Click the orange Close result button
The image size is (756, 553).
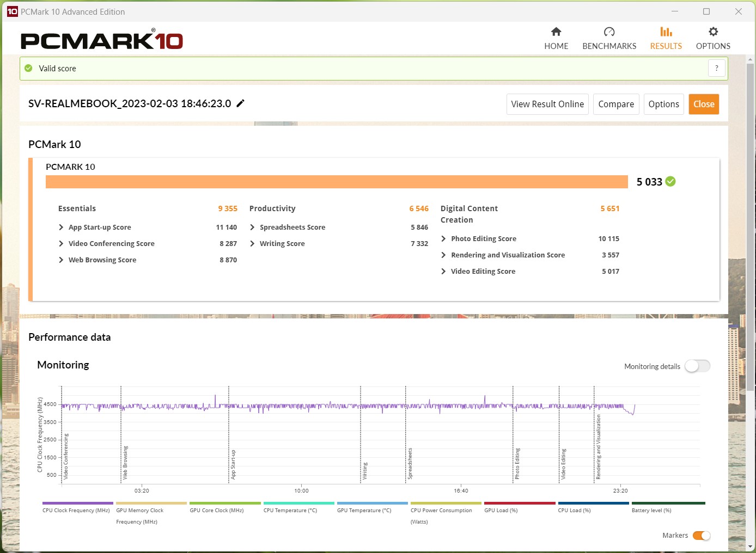704,104
